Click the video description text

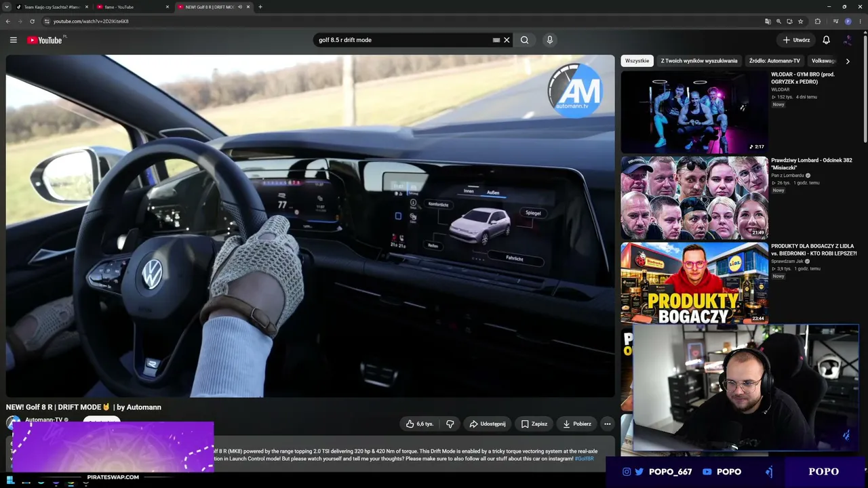tap(404, 455)
